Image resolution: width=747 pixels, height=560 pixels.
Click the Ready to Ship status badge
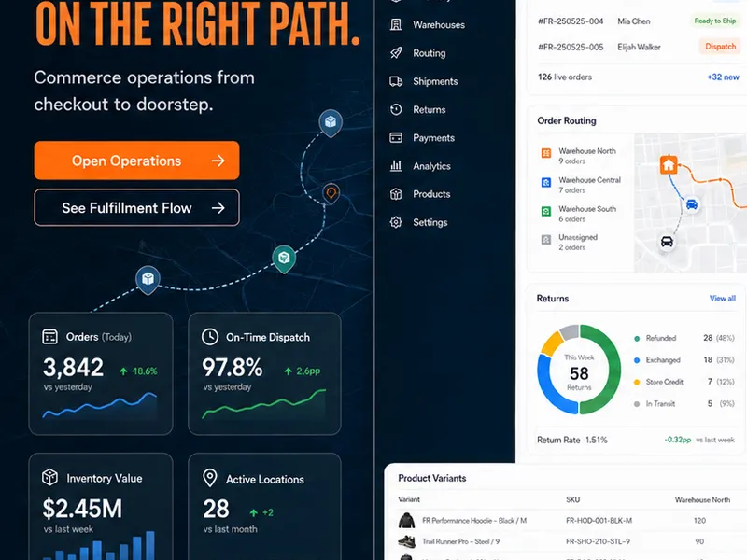714,21
